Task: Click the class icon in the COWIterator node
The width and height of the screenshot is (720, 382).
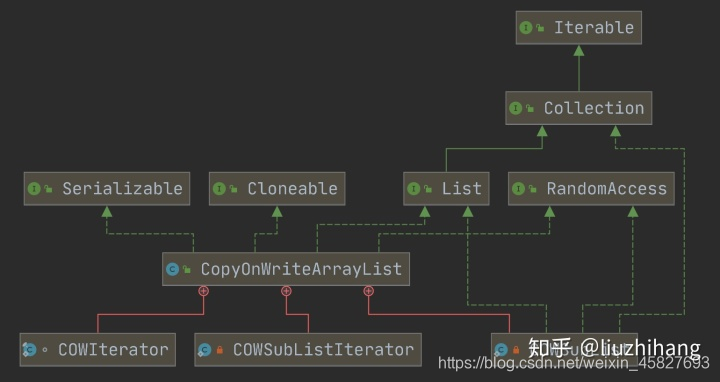Action: (29, 350)
